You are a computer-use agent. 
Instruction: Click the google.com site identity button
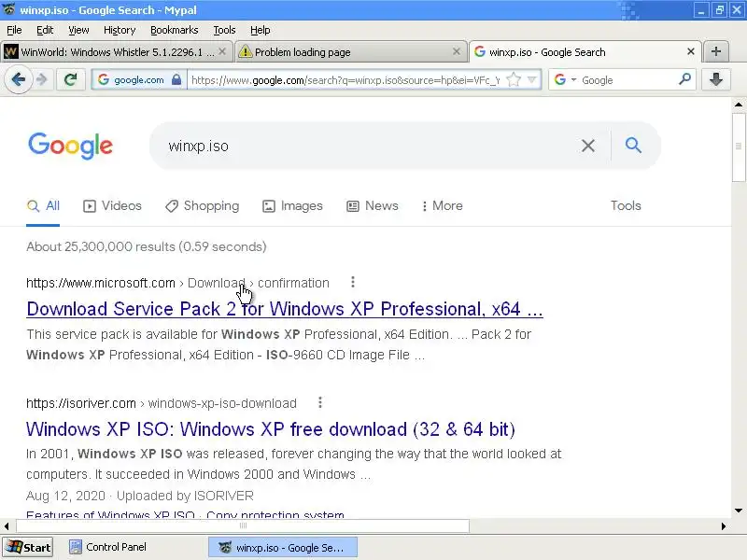(138, 79)
